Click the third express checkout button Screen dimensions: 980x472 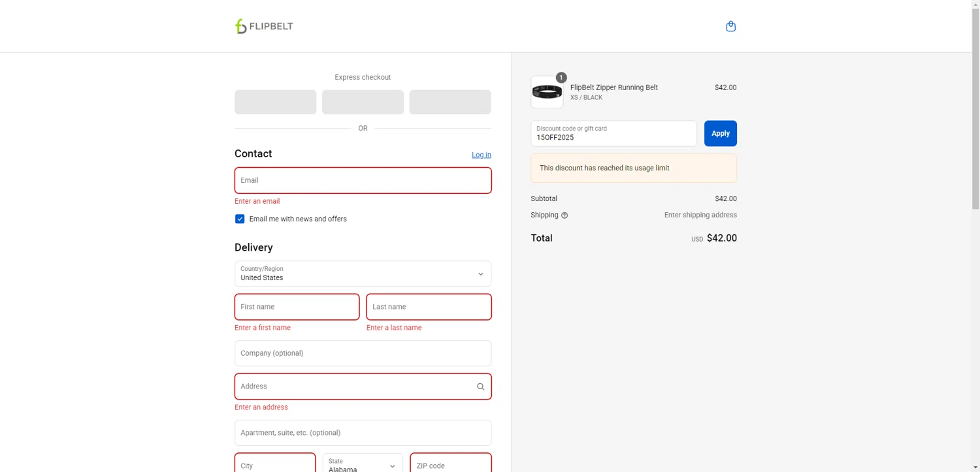[x=450, y=102]
